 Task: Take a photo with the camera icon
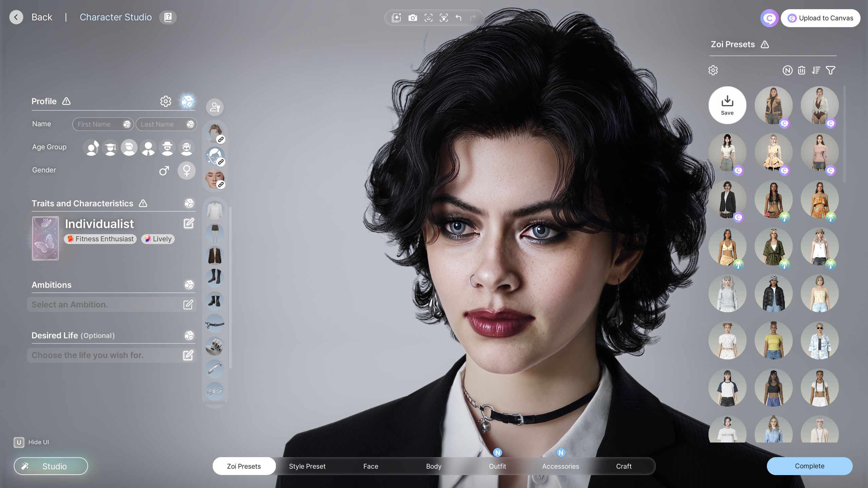pyautogui.click(x=413, y=18)
